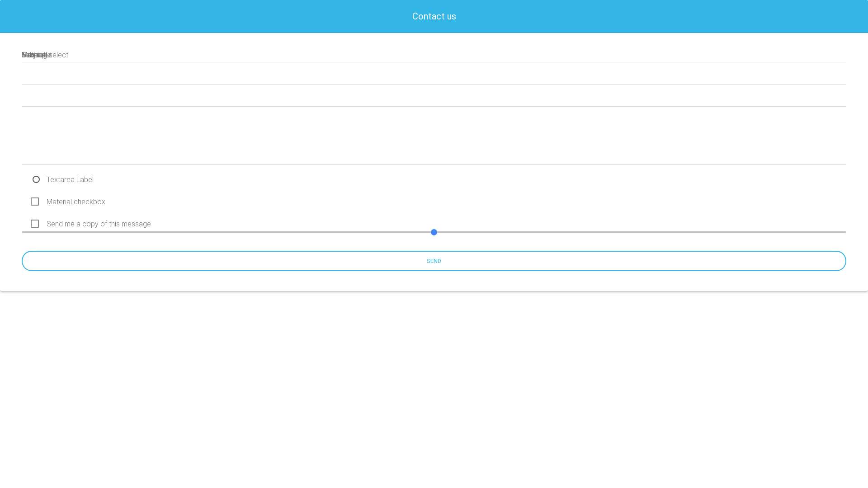
Task: Click the 'Material checkbox' text label
Action: point(76,202)
